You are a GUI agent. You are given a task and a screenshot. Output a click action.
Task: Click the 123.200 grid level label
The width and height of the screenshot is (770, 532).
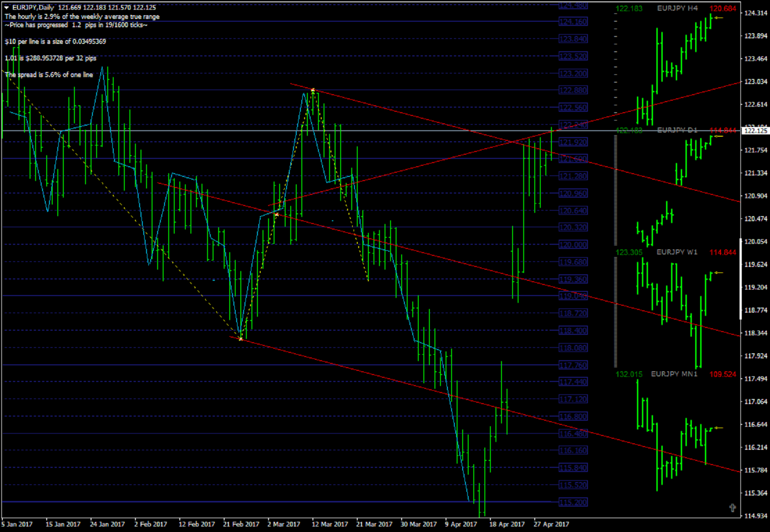pos(573,73)
